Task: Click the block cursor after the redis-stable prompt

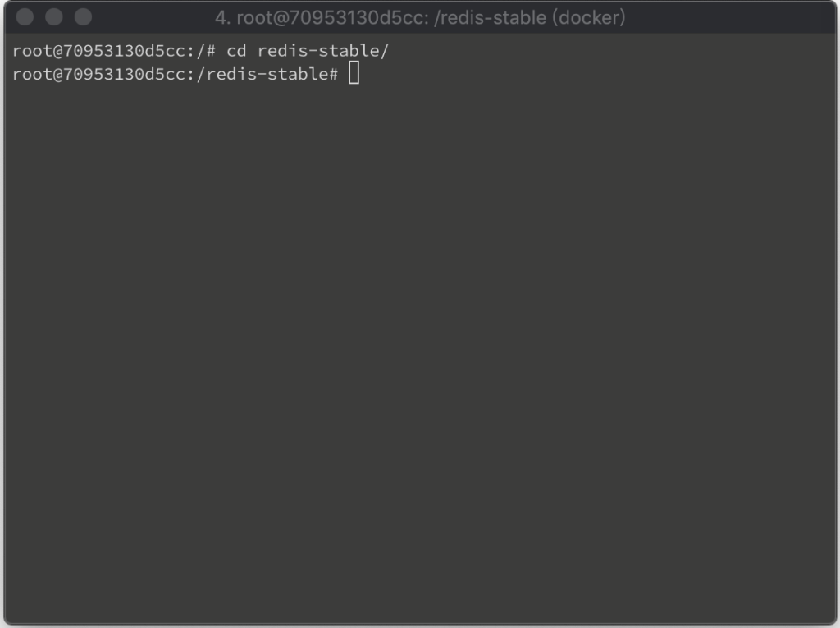Action: 354,73
